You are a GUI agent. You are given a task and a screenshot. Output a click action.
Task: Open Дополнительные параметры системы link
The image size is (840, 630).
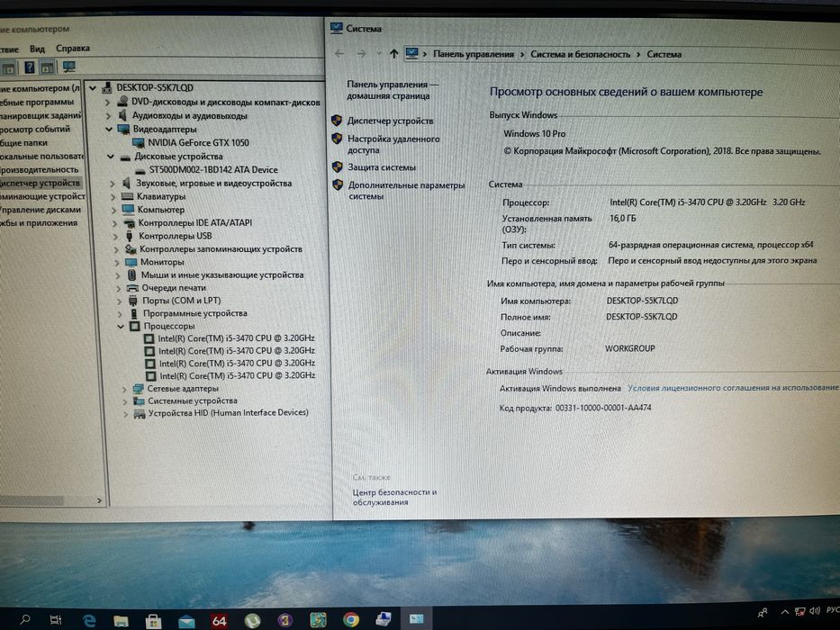(407, 190)
